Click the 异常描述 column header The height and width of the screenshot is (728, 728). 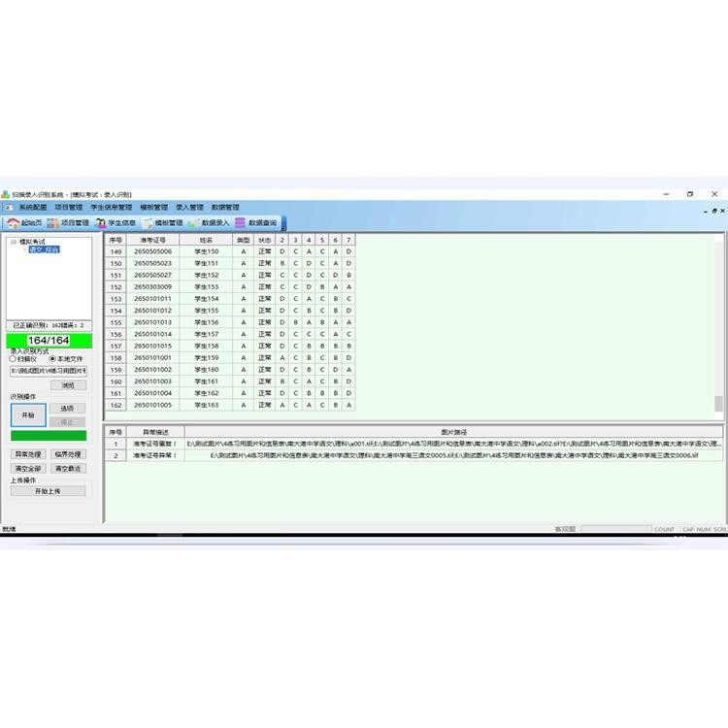pos(155,432)
